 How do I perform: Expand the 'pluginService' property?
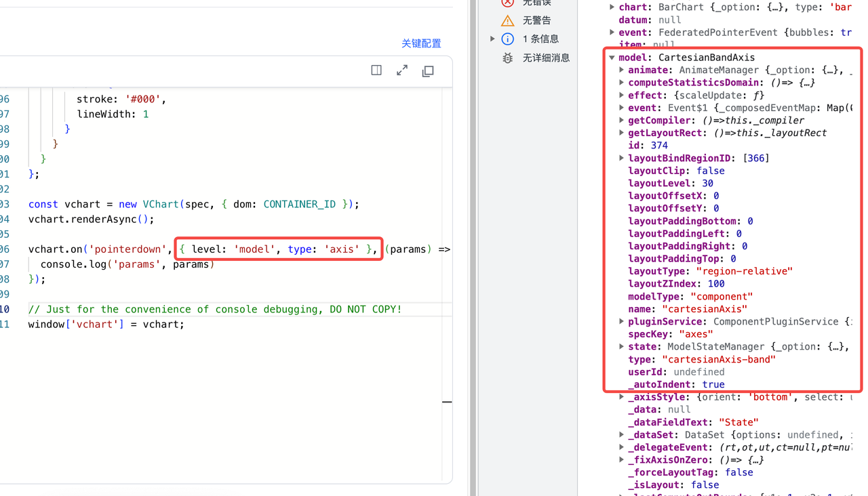point(622,321)
